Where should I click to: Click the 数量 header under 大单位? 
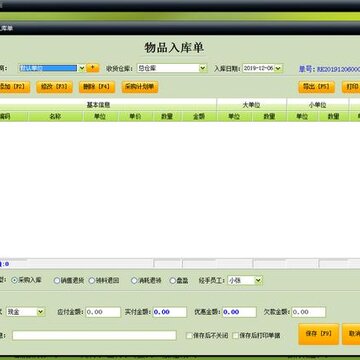[269, 116]
